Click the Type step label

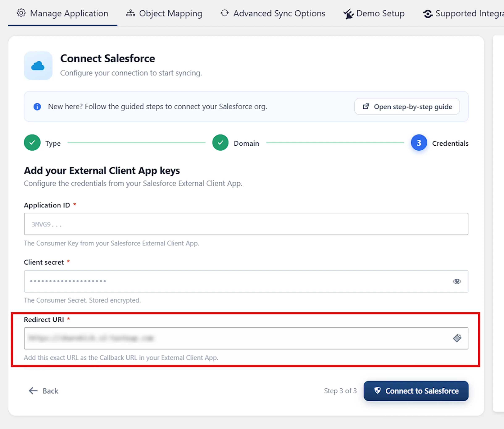(x=53, y=143)
